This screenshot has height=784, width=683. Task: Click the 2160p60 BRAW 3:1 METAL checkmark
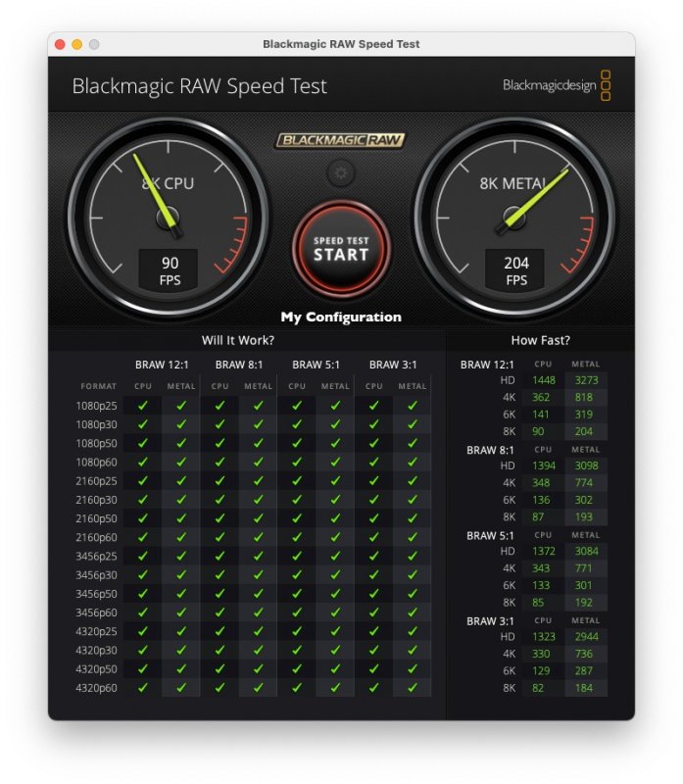click(x=413, y=537)
